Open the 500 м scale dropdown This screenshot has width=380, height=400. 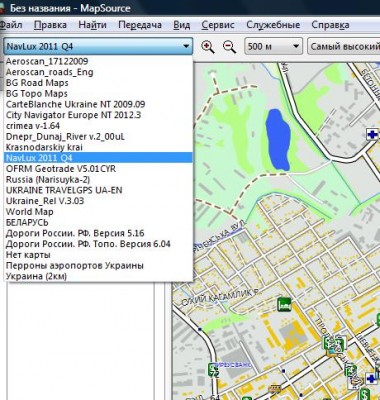(273, 46)
